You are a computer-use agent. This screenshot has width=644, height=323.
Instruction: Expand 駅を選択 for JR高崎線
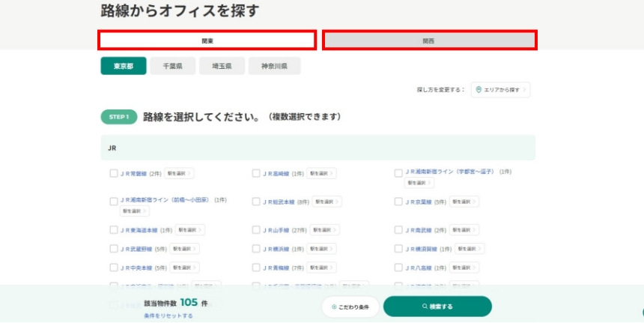coord(321,173)
